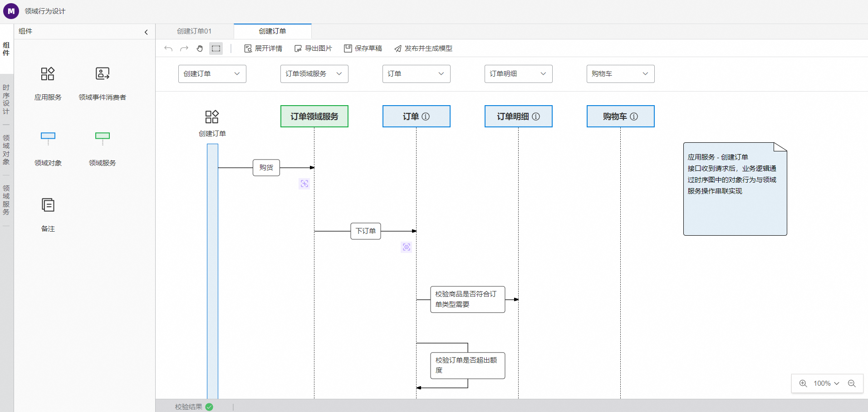Click the 创建订单 application service icon on canvas
Viewport: 868px width, 412px height.
tap(212, 117)
